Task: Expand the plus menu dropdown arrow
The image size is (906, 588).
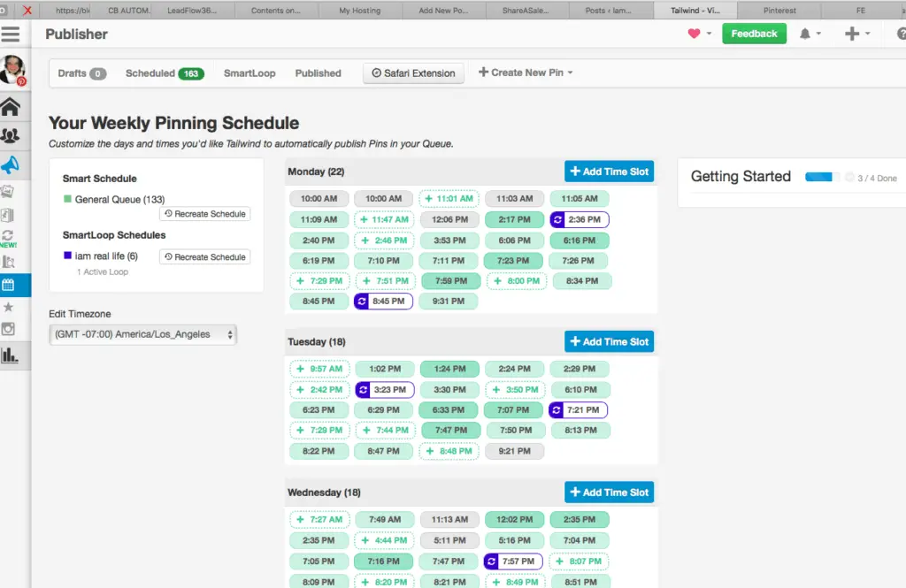Action: [x=868, y=34]
